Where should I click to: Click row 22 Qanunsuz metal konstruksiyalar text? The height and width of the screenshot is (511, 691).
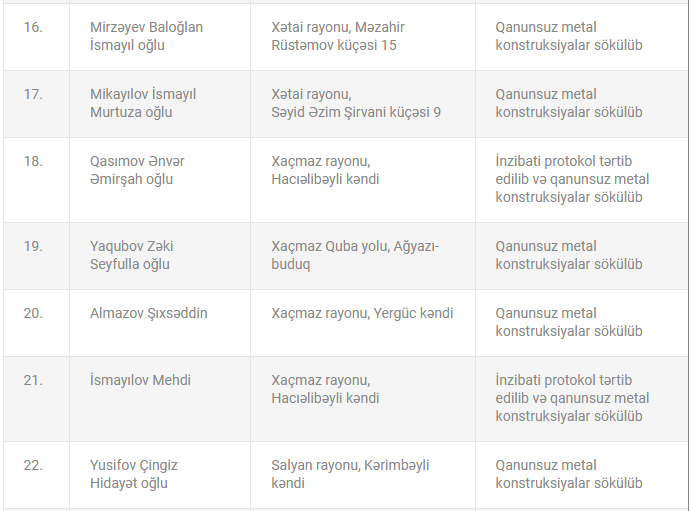coord(568,474)
